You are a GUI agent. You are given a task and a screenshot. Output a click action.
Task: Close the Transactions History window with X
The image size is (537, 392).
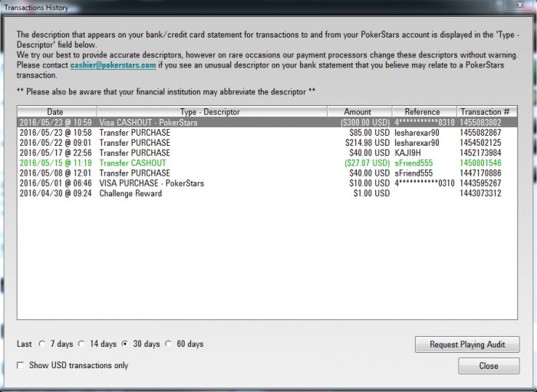tap(519, 5)
